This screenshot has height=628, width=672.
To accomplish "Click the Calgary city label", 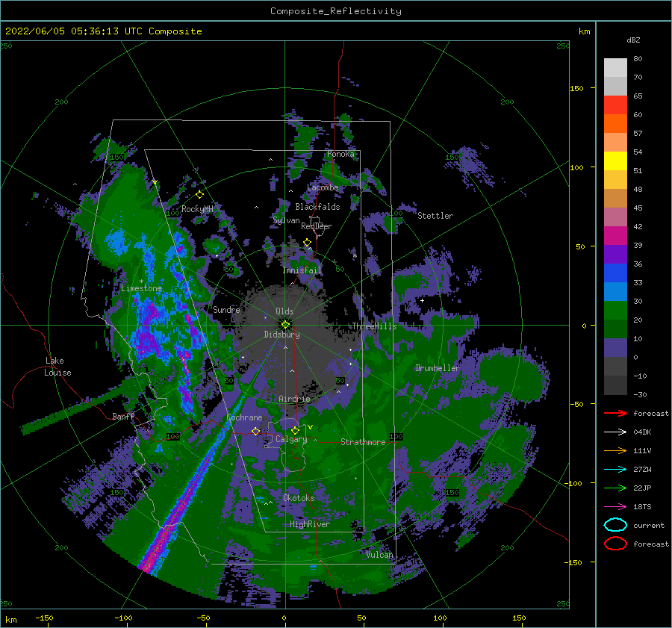I will (291, 439).
